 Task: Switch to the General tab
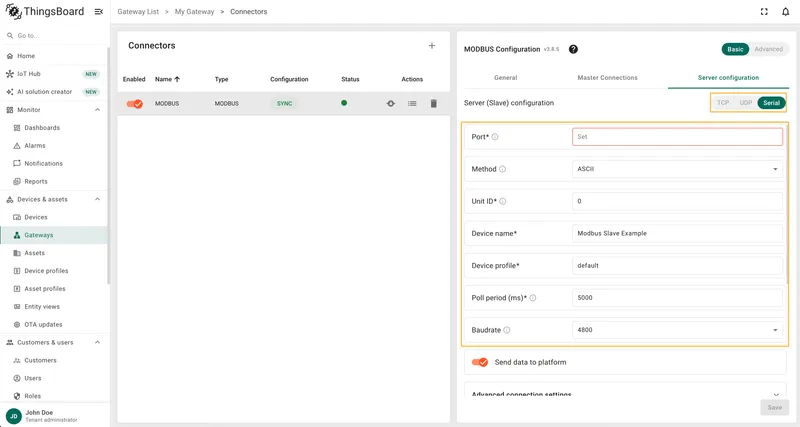point(506,78)
